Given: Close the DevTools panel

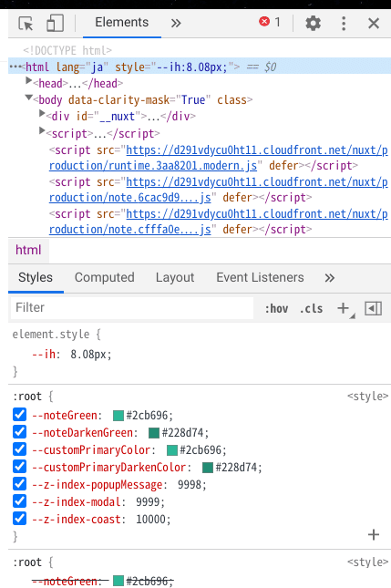Looking at the screenshot, I should 374,24.
